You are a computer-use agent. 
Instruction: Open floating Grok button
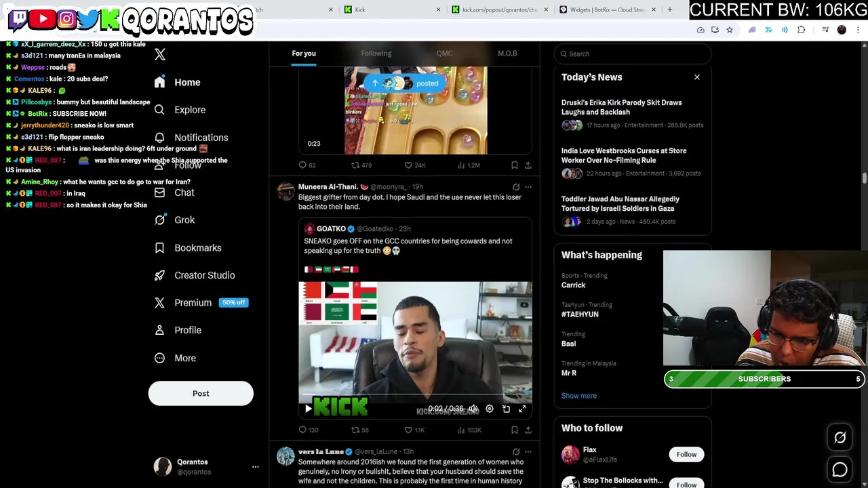tap(840, 438)
